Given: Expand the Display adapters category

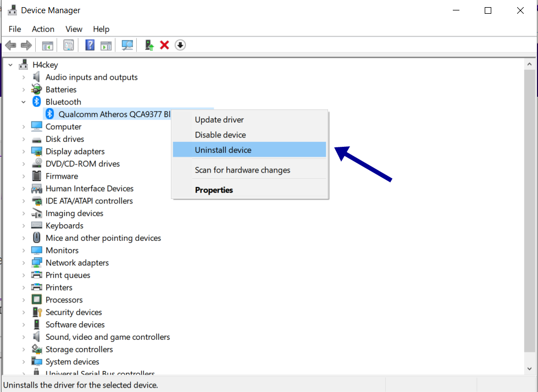Looking at the screenshot, I should [x=24, y=151].
